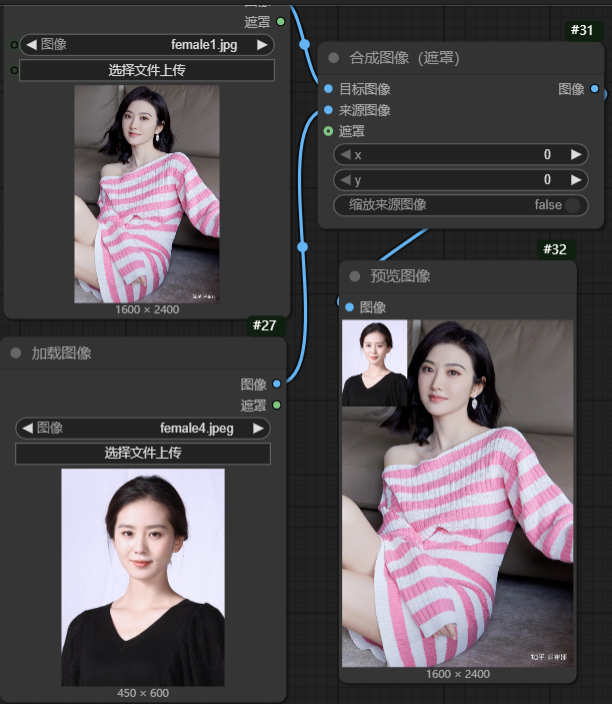Increase the x value with the right arrow
The width and height of the screenshot is (612, 704).
pos(575,155)
